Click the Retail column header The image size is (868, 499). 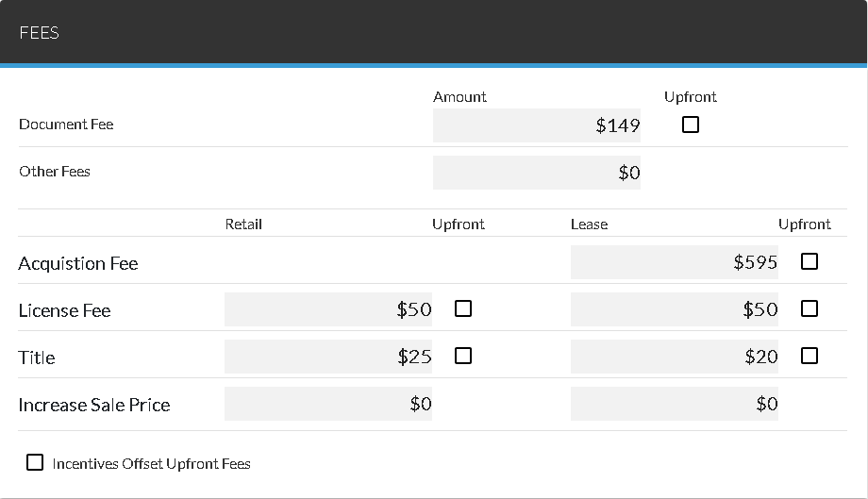(243, 225)
